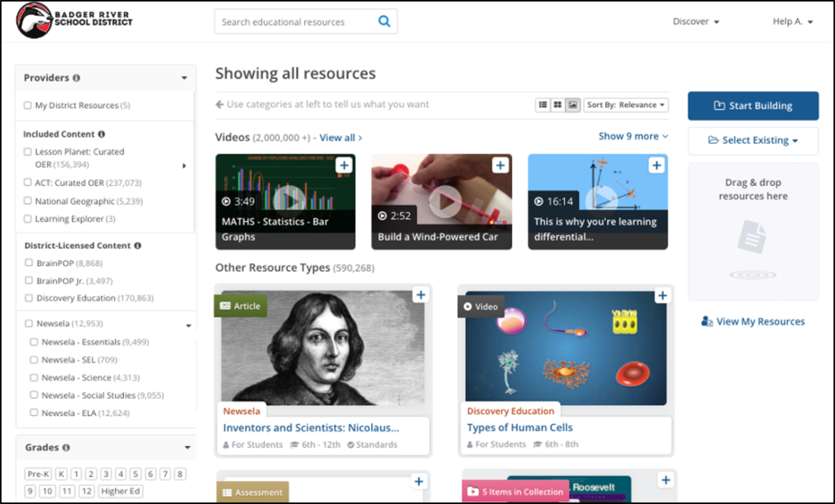Select grade 10 filter button

tap(46, 491)
